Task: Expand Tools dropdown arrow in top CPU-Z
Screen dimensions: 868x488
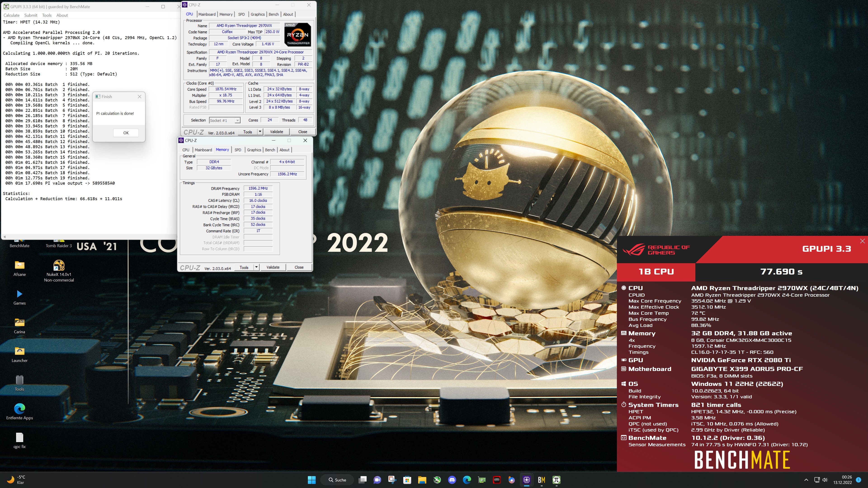Action: coord(260,132)
